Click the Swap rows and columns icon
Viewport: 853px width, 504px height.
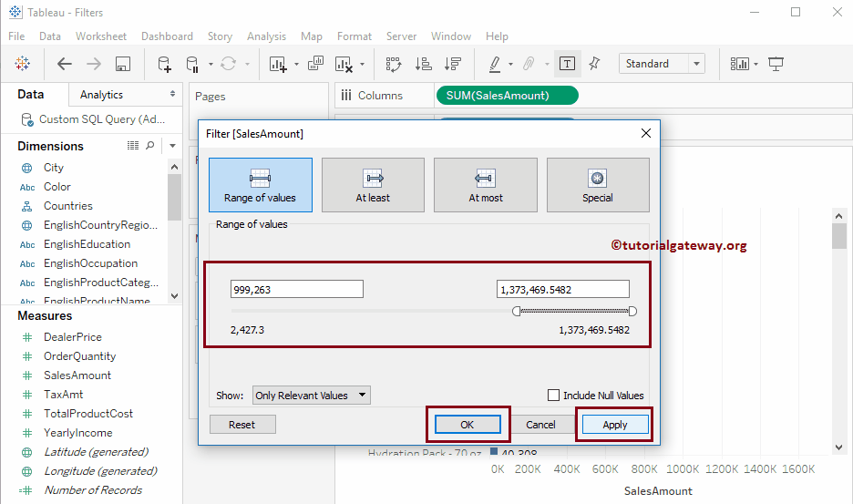point(394,64)
